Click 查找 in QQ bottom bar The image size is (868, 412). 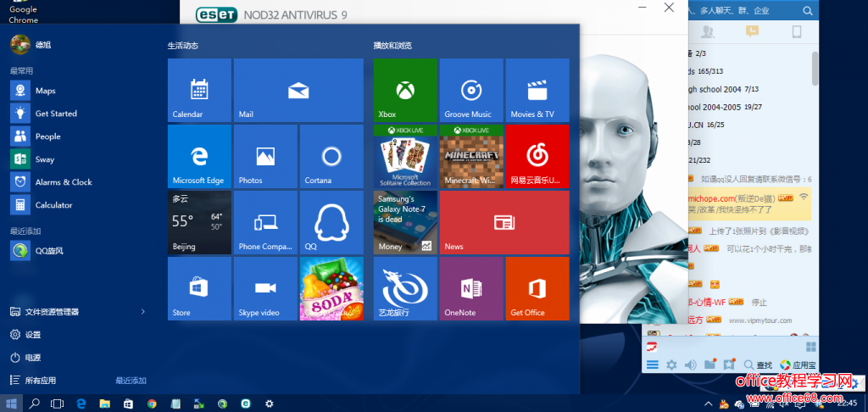pos(758,365)
